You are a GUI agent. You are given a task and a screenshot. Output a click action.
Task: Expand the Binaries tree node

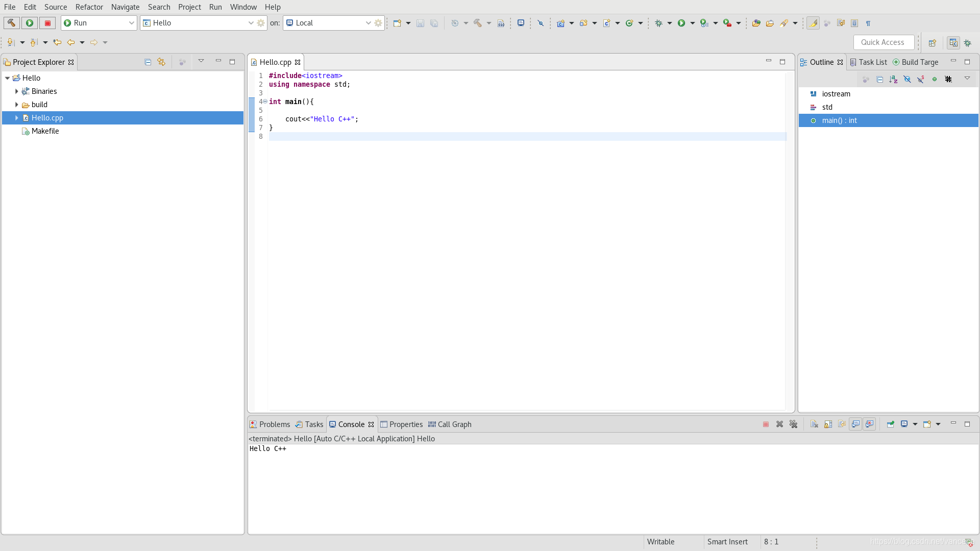coord(17,91)
